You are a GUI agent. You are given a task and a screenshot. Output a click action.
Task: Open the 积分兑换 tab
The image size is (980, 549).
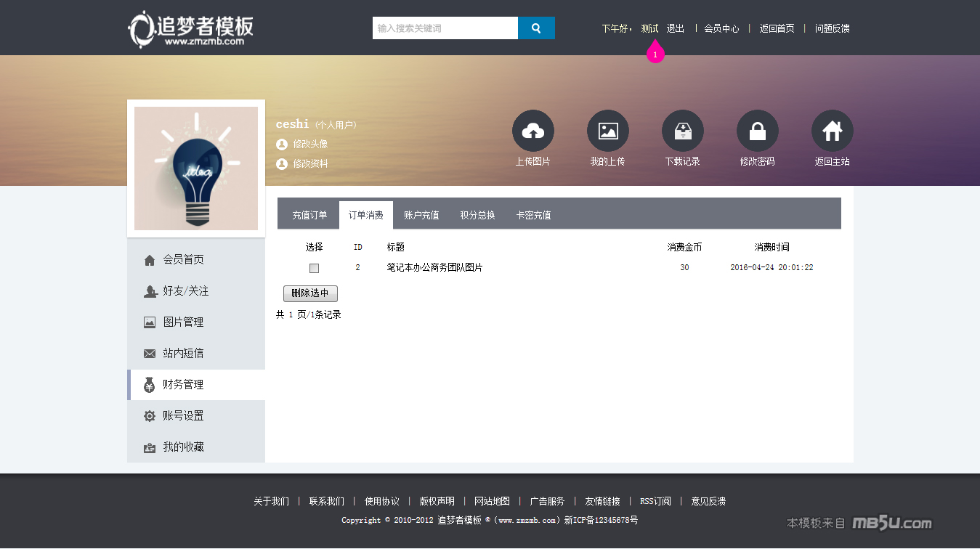pyautogui.click(x=477, y=216)
